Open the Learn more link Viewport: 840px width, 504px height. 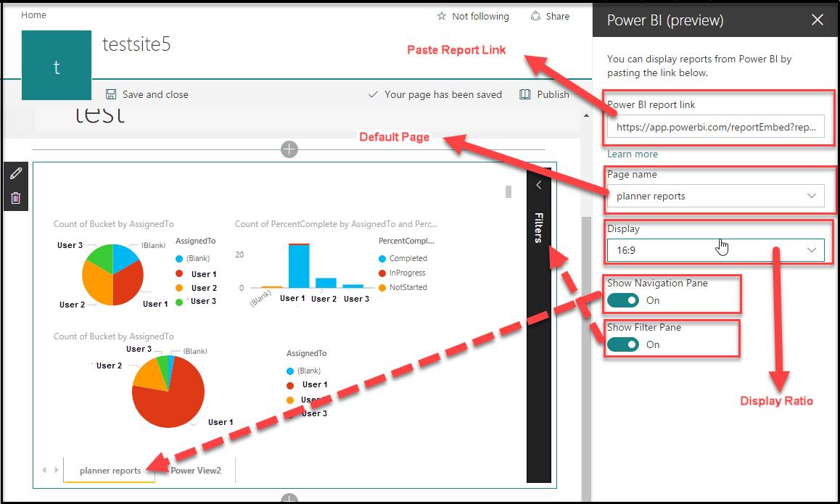pyautogui.click(x=633, y=154)
